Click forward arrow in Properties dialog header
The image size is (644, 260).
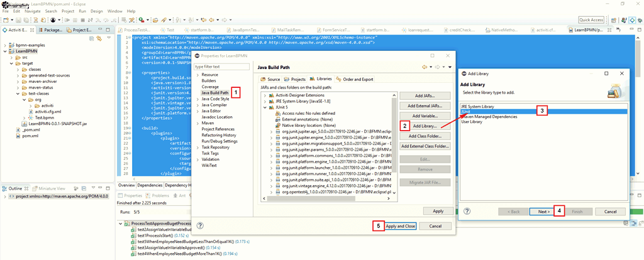[438, 67]
